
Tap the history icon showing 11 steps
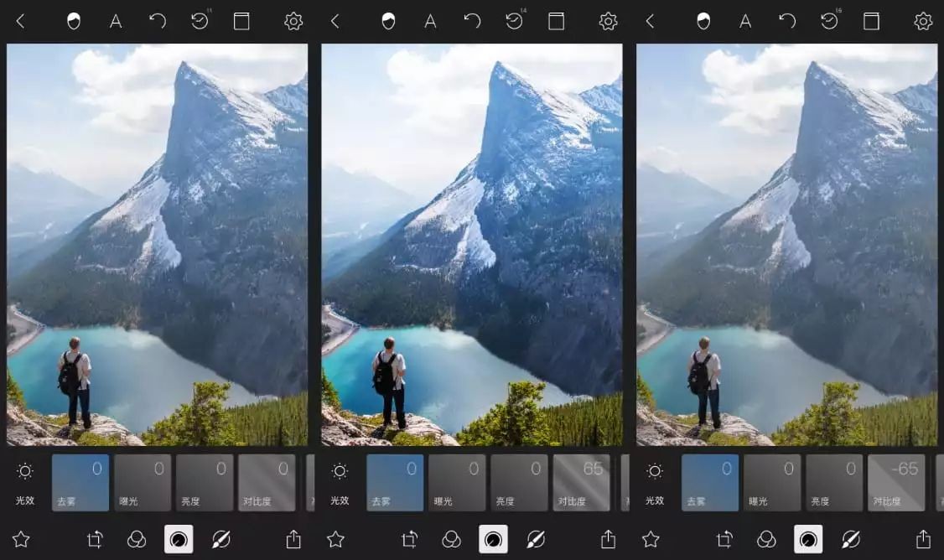[200, 21]
